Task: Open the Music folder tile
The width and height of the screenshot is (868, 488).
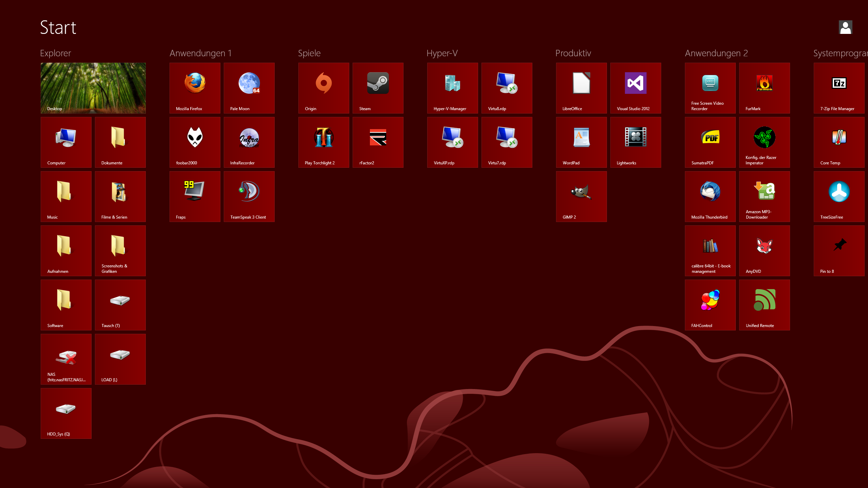Action: coord(66,197)
